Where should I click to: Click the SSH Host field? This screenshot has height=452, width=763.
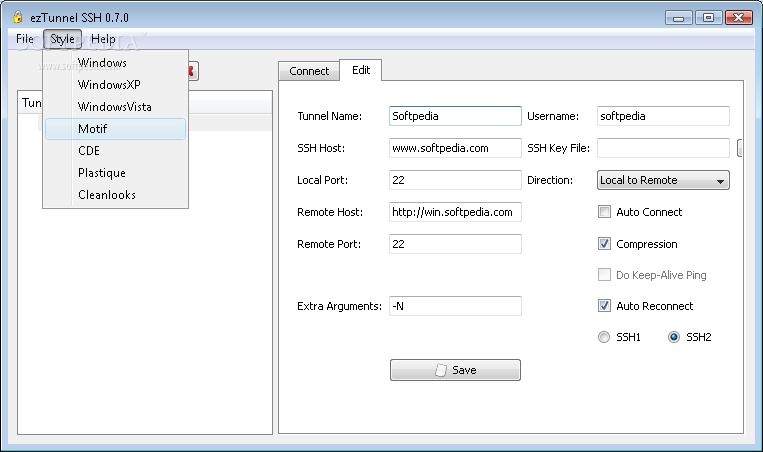coord(455,148)
